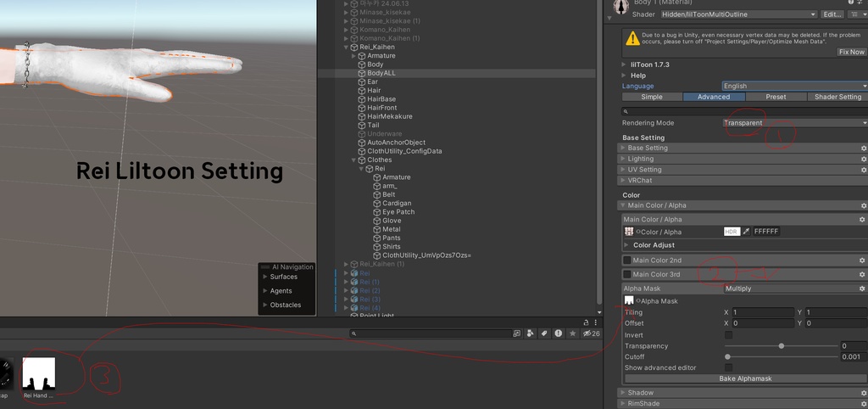The height and width of the screenshot is (409, 868).
Task: Click the Shadow section gear icon
Action: (x=863, y=393)
